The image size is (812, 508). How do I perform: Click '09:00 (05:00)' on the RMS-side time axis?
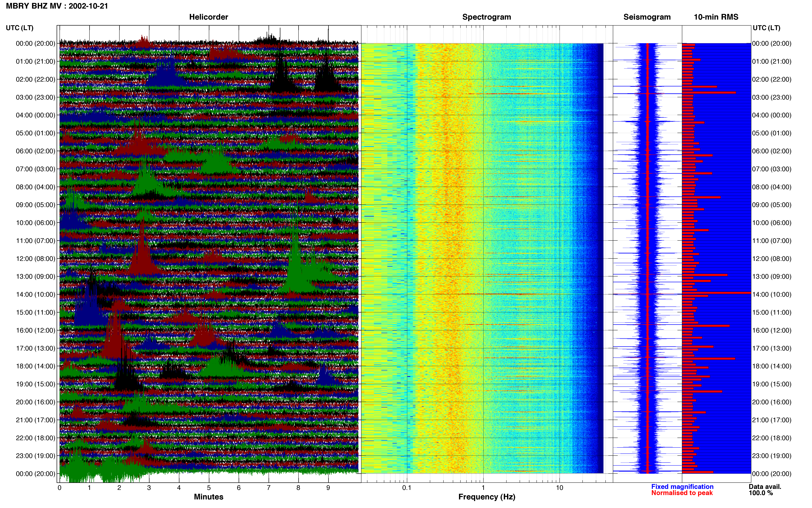[772, 205]
